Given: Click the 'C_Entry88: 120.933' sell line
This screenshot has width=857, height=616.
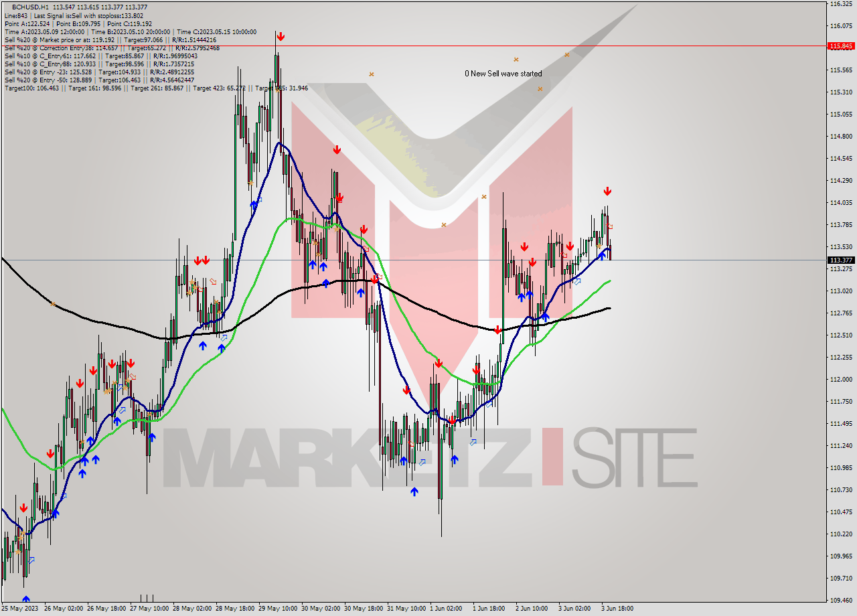Looking at the screenshot, I should [99, 64].
